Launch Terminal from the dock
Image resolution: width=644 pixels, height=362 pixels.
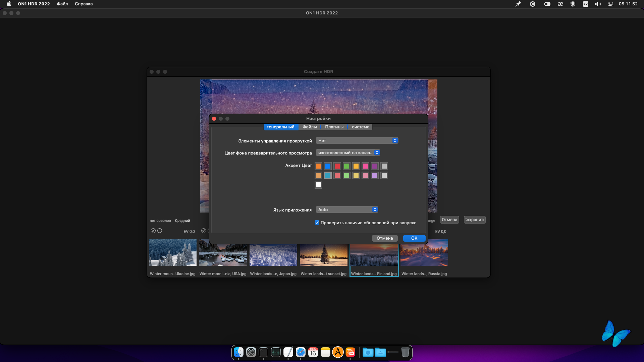click(x=263, y=352)
